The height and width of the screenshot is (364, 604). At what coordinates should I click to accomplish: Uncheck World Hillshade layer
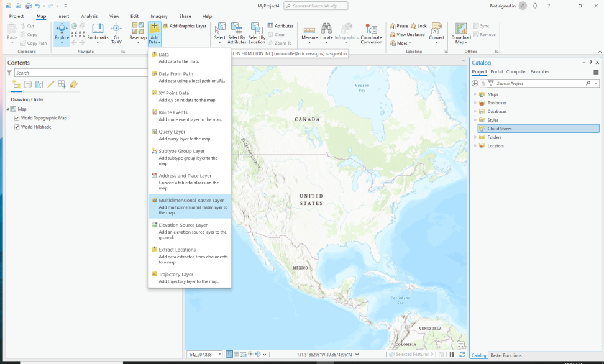17,127
